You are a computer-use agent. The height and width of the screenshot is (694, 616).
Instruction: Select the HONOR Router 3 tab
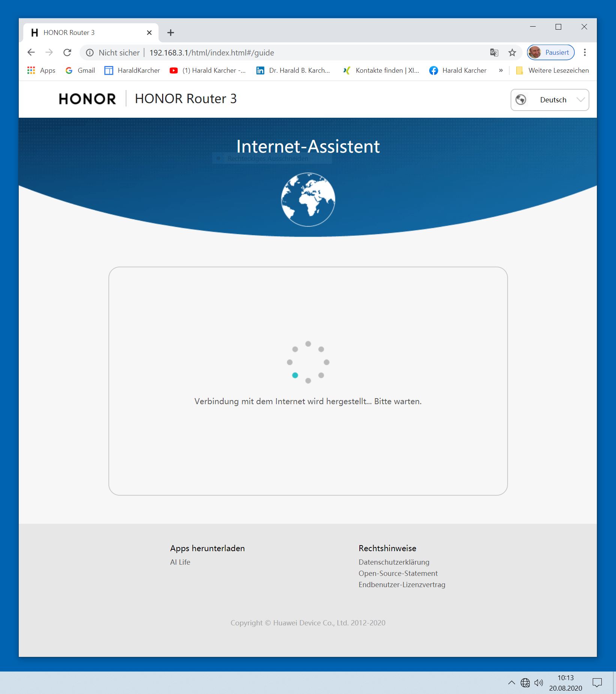(x=91, y=33)
